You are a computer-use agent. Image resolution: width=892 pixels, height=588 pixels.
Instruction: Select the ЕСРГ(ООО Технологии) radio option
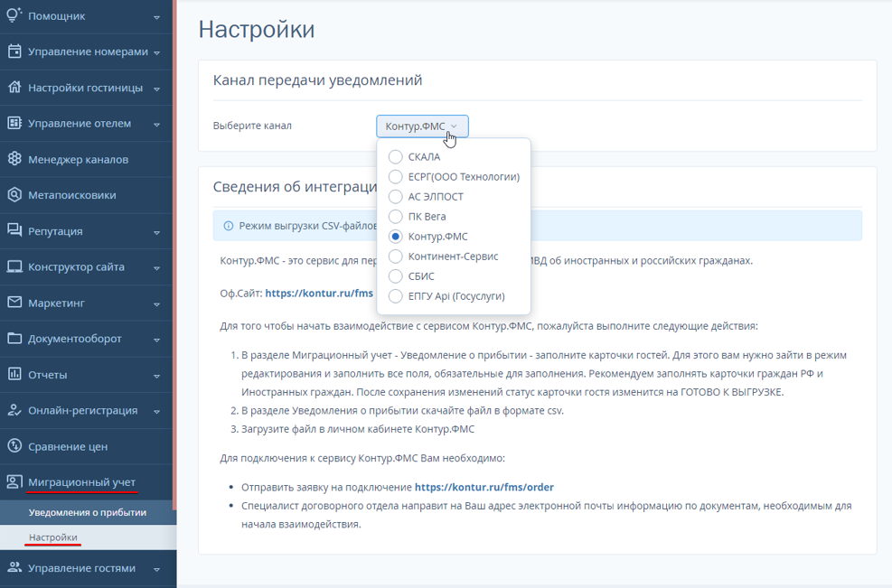(395, 177)
